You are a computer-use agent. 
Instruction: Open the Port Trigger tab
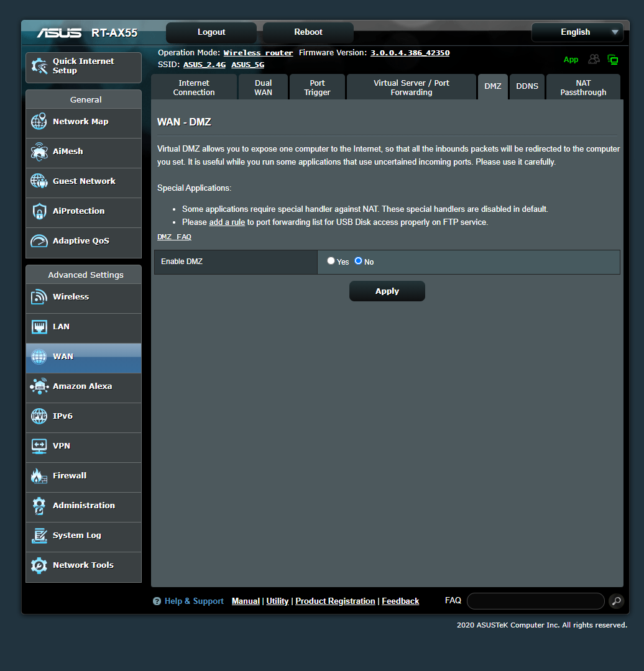317,88
